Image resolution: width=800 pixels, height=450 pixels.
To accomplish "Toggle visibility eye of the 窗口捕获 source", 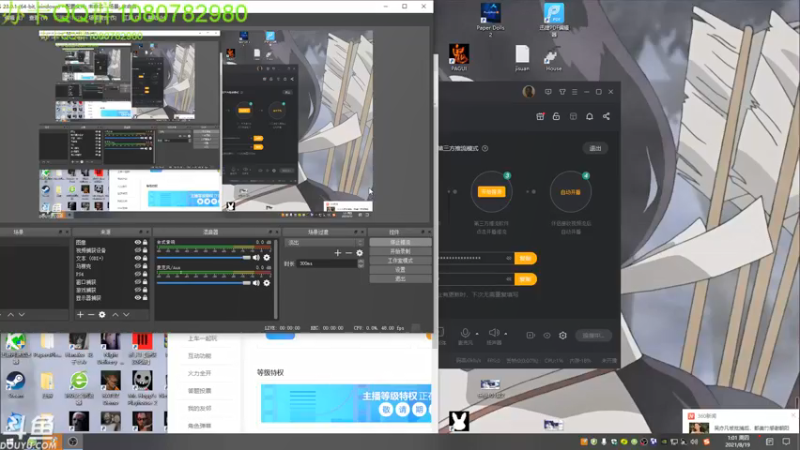I will pyautogui.click(x=137, y=282).
